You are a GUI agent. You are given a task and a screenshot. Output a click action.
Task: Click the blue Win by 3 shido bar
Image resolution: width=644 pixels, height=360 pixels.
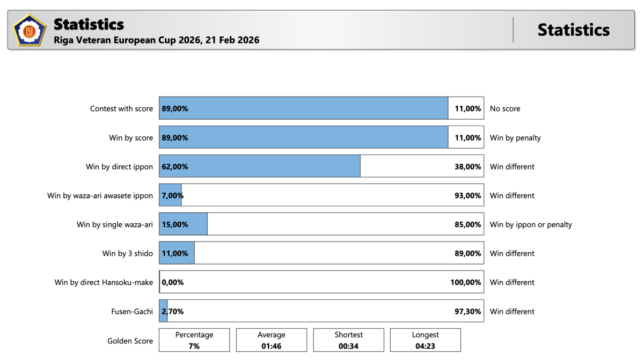click(177, 253)
